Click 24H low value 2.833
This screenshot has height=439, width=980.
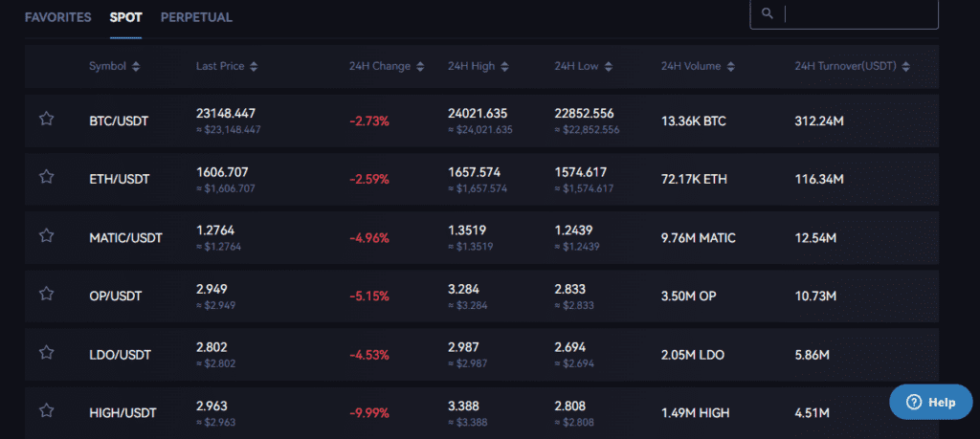click(570, 289)
